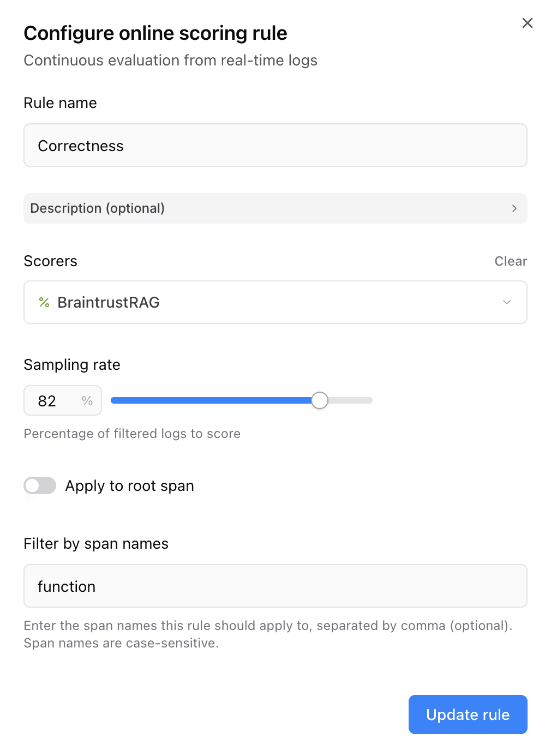Enable the Apply to root span toggle
551x756 pixels.
tap(39, 485)
